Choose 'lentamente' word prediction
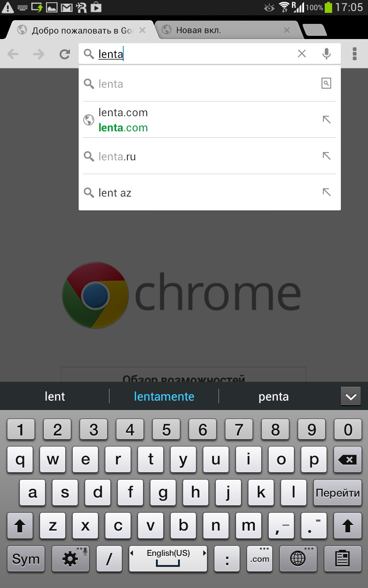 pos(164,396)
